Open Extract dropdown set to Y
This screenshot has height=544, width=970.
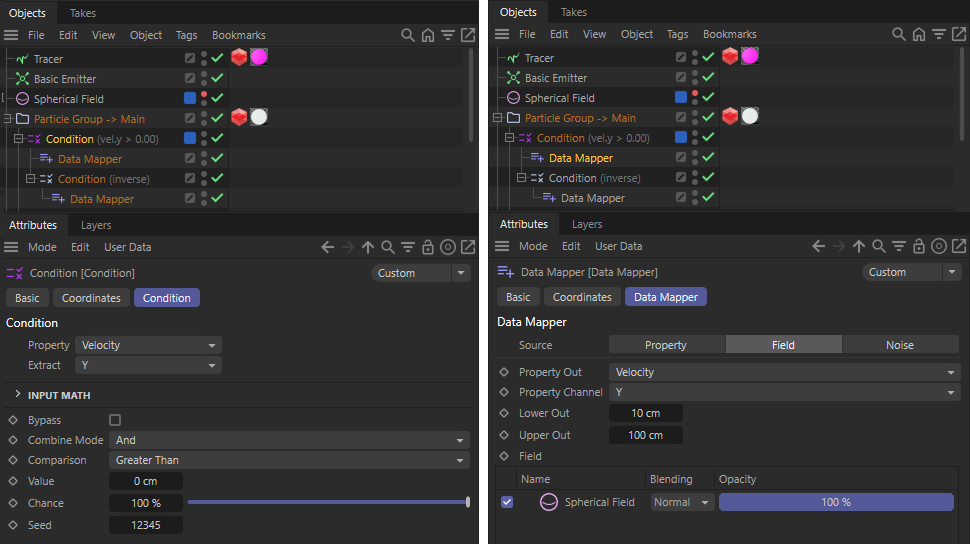click(x=148, y=365)
